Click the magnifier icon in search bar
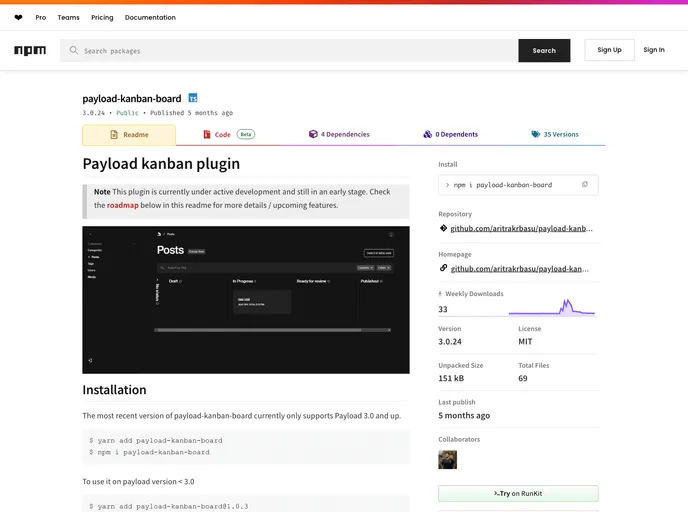Screen dimensions: 688x512 click(73, 50)
